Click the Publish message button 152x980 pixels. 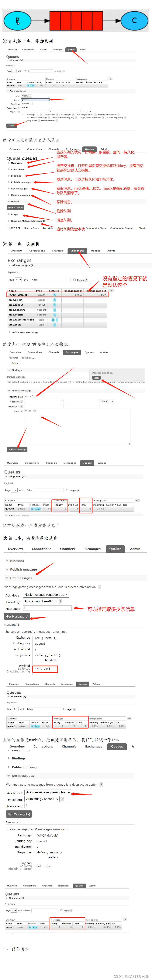pyautogui.click(x=17, y=449)
